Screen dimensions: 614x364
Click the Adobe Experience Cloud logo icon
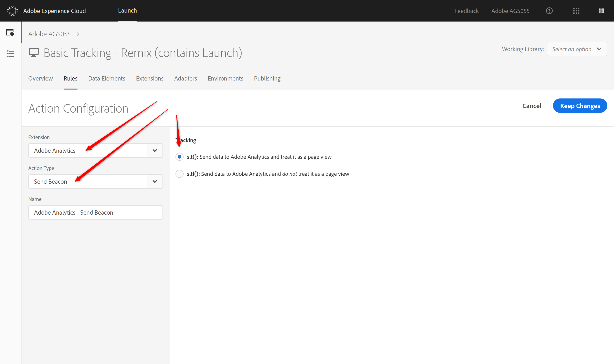pyautogui.click(x=12, y=11)
